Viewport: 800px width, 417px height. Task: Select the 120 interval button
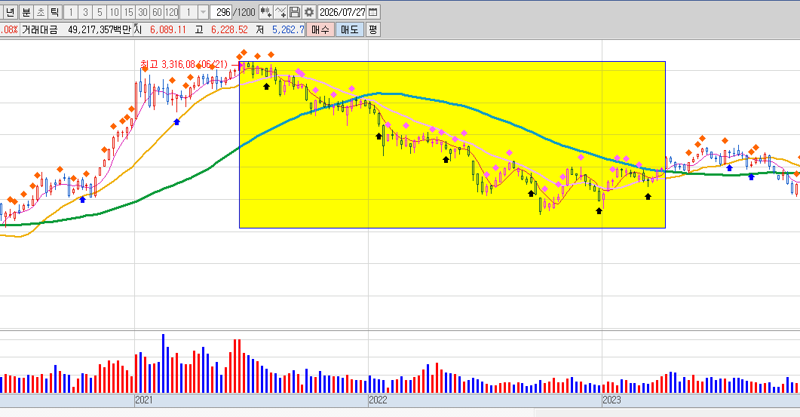click(171, 12)
